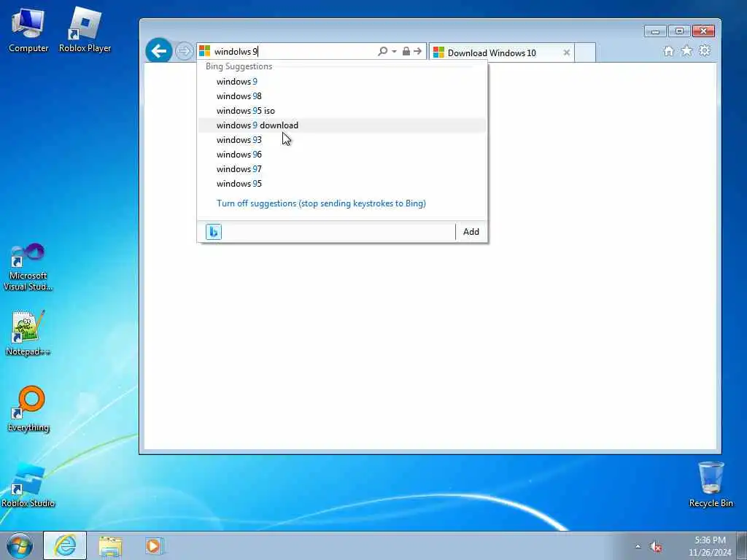The image size is (747, 560).
Task: Select the Bing search provider icon
Action: (214, 232)
